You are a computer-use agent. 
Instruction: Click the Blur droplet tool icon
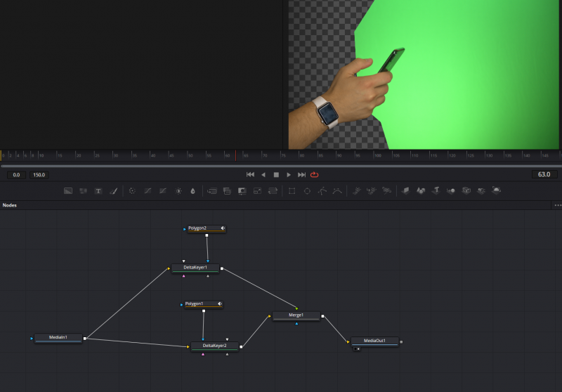[192, 190]
